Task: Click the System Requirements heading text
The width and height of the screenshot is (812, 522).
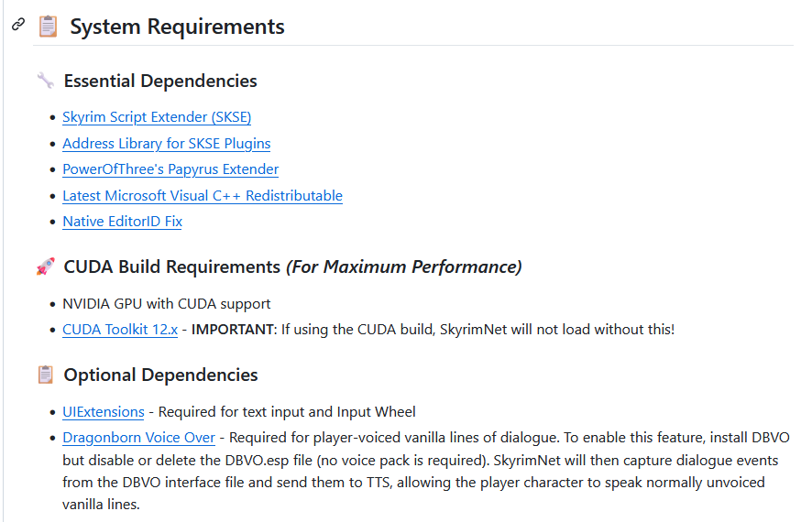Action: [x=177, y=27]
